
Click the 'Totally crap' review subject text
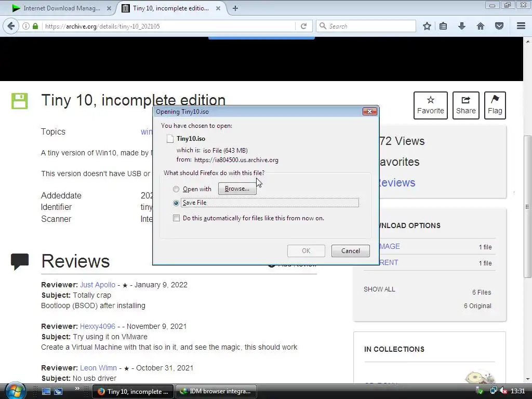(x=92, y=295)
